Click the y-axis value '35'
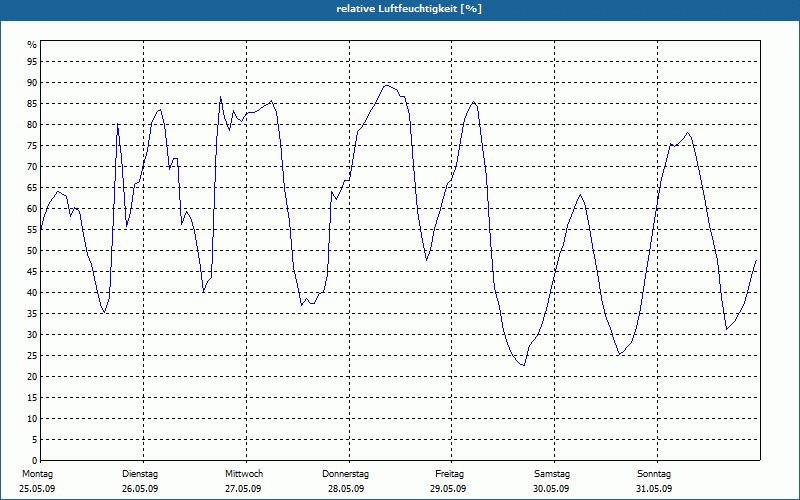The image size is (800, 500). [x=32, y=314]
